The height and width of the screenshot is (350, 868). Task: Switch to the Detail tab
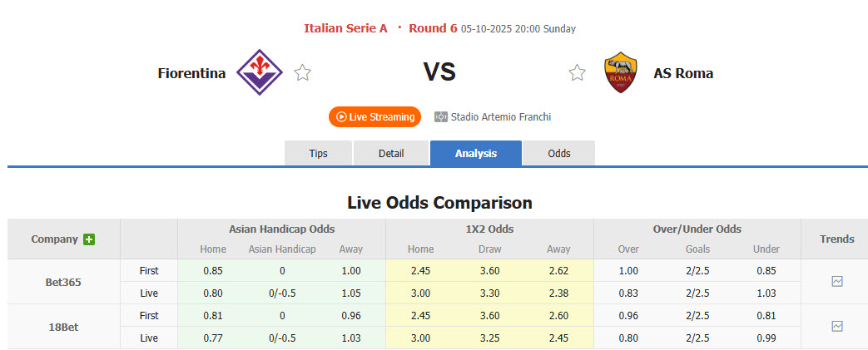click(x=391, y=154)
